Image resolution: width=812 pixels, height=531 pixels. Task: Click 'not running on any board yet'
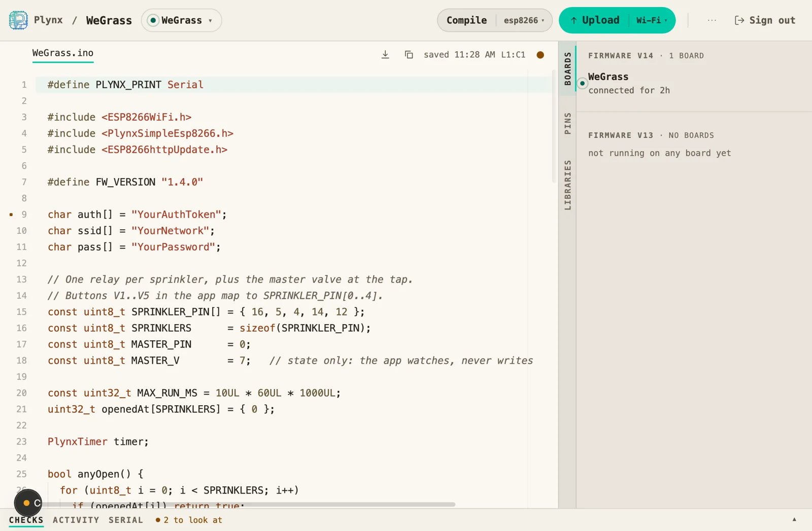(660, 153)
